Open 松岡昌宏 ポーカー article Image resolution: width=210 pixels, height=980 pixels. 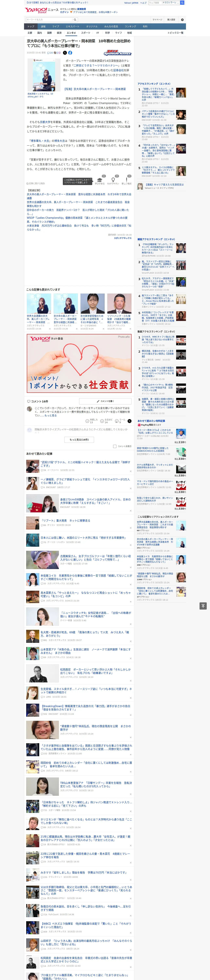pyautogui.click(x=95, y=671)
